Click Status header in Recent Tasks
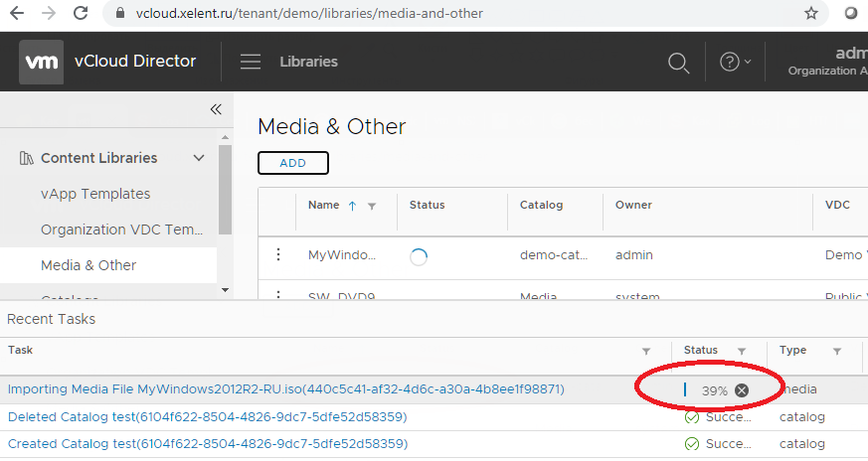The image size is (868, 461). click(700, 350)
